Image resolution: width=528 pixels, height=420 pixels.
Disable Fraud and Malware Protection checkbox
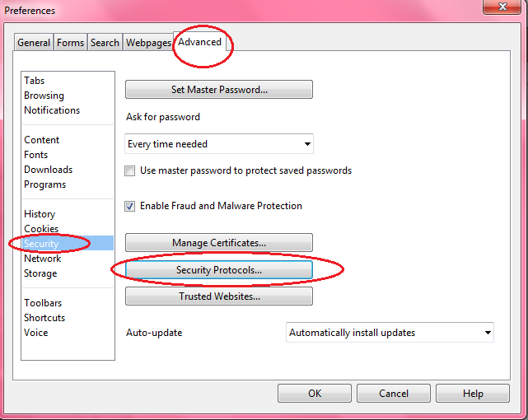click(129, 206)
